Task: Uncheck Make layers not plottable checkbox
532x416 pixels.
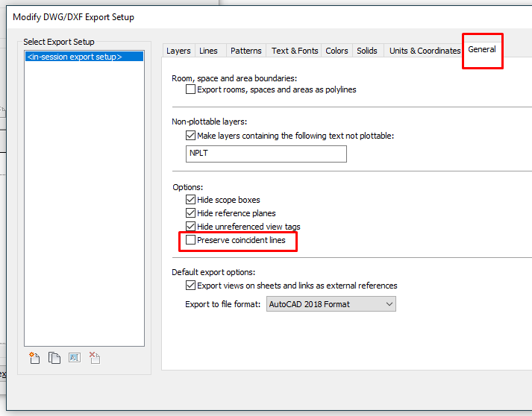Action: tap(190, 135)
